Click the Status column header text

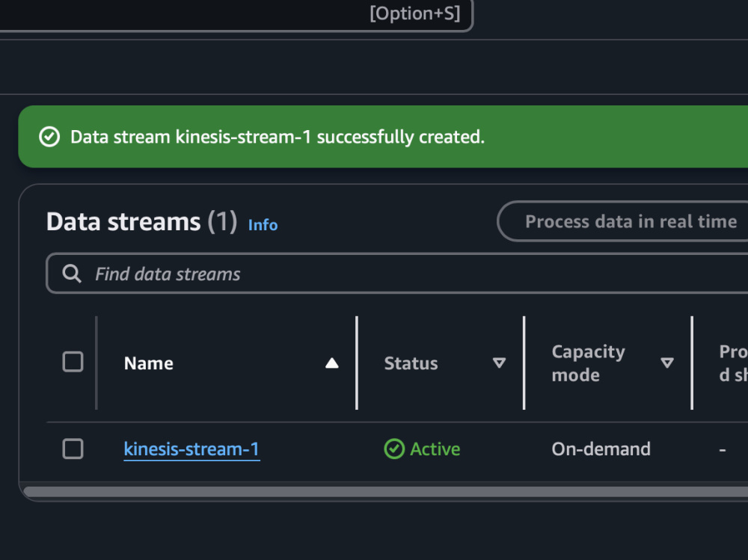point(411,363)
